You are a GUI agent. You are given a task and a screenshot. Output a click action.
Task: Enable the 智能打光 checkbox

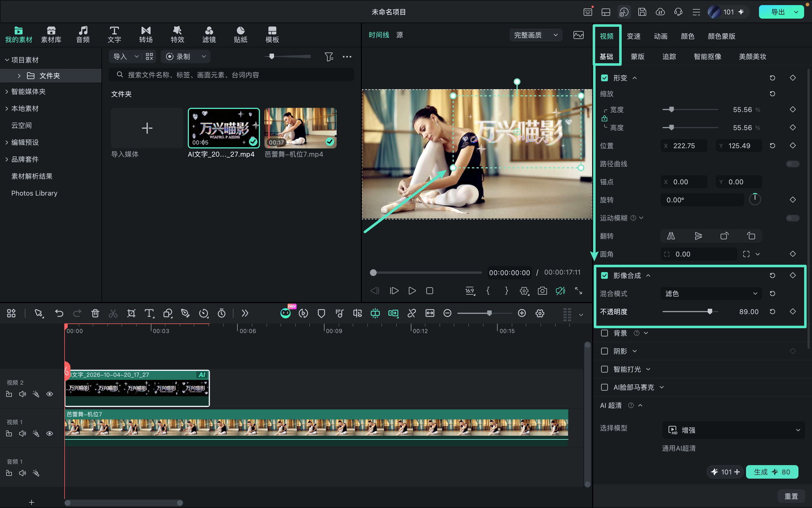tap(604, 369)
